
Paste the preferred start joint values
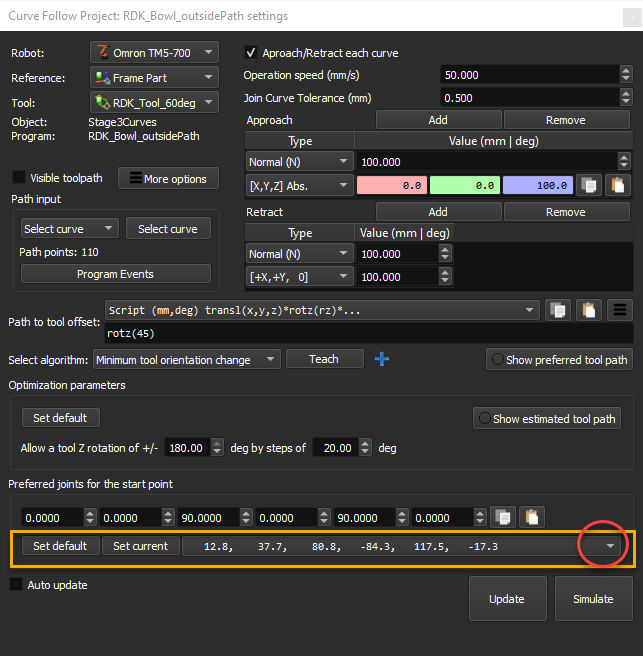[x=531, y=518]
